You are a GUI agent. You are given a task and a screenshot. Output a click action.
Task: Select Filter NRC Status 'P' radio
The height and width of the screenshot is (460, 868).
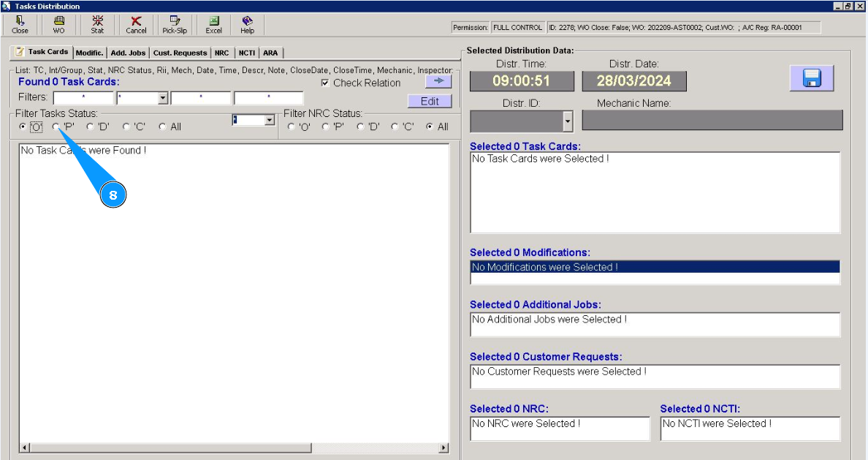[x=326, y=127]
